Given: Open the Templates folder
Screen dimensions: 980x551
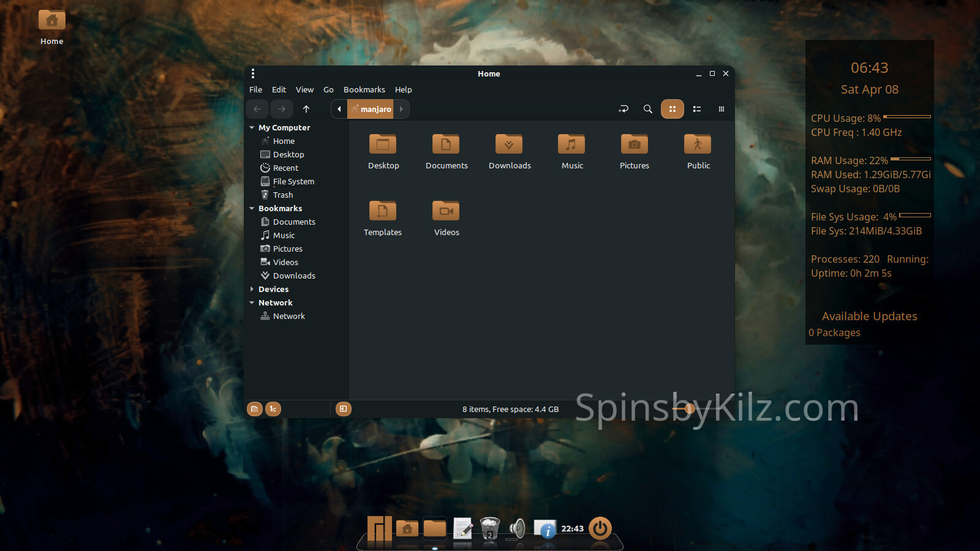Looking at the screenshot, I should click(x=383, y=211).
